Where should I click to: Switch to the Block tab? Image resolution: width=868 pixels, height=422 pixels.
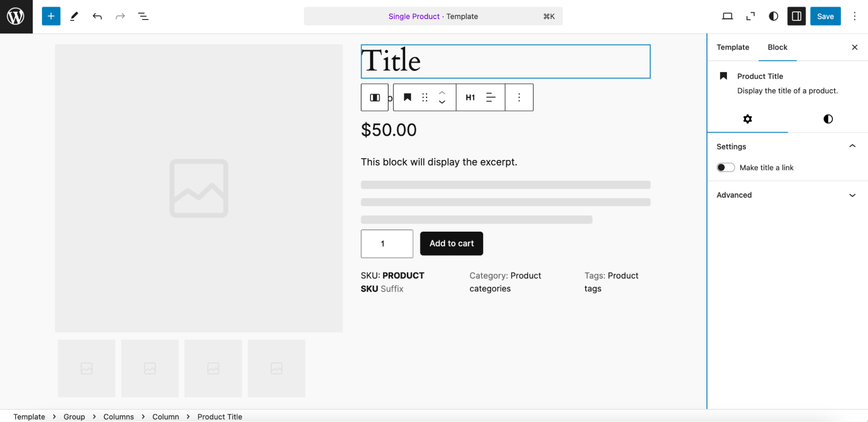(x=777, y=47)
